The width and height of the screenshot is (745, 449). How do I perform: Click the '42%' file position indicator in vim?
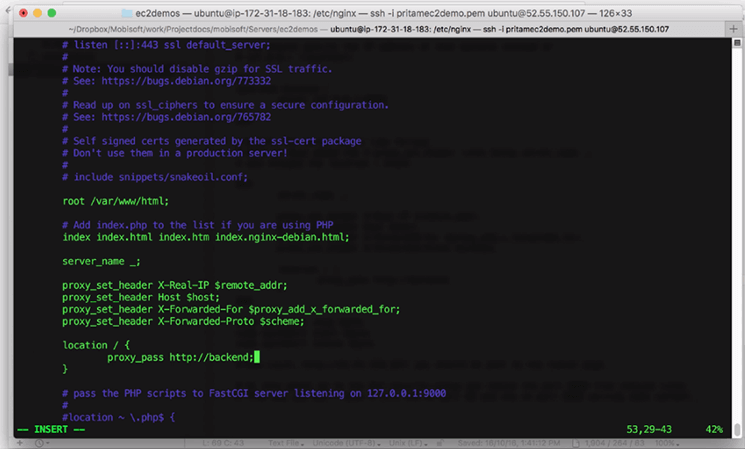coord(714,430)
